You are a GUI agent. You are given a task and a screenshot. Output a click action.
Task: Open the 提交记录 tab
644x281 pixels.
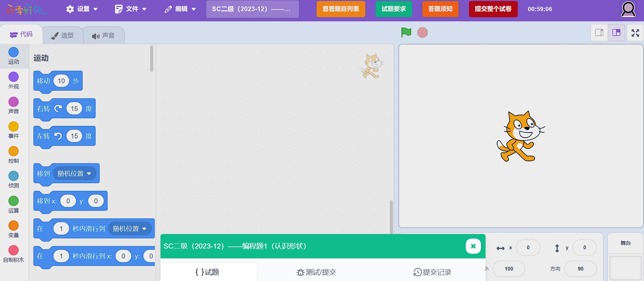(432, 272)
